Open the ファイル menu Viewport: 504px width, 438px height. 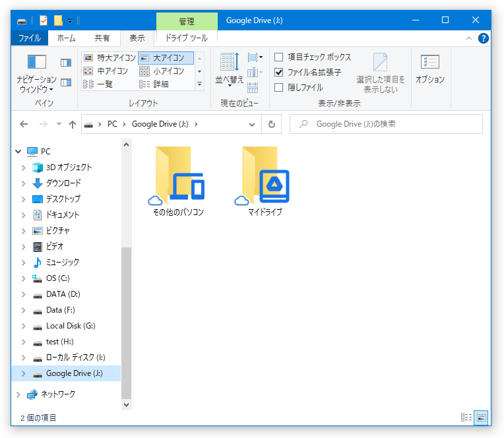pos(30,38)
